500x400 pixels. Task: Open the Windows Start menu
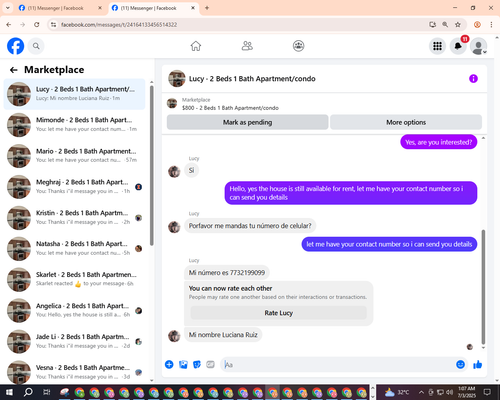pyautogui.click(x=9, y=392)
